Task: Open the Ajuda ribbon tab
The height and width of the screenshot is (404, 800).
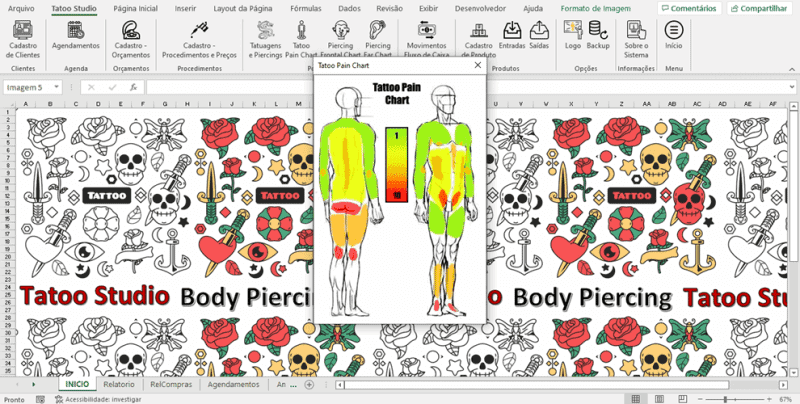Action: 533,8
